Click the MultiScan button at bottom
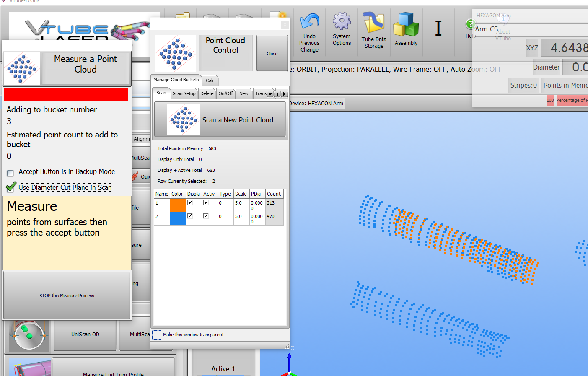The image size is (588, 376). pos(135,335)
